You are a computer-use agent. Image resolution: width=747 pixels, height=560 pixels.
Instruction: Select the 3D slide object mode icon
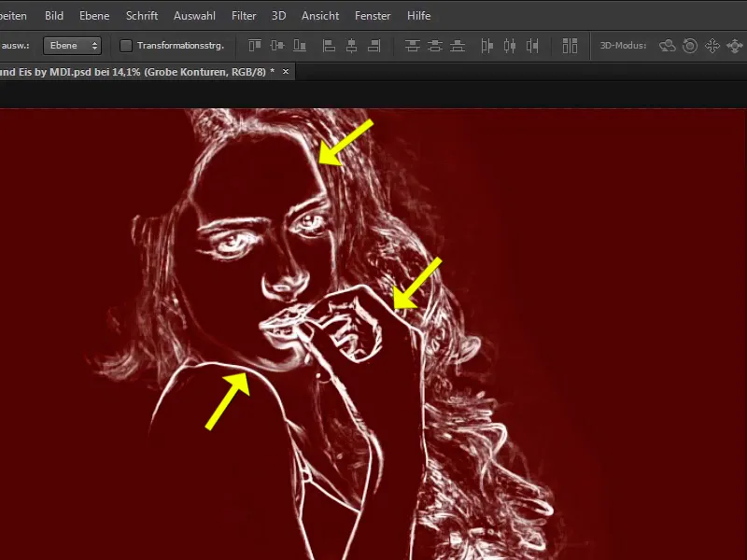tap(735, 46)
